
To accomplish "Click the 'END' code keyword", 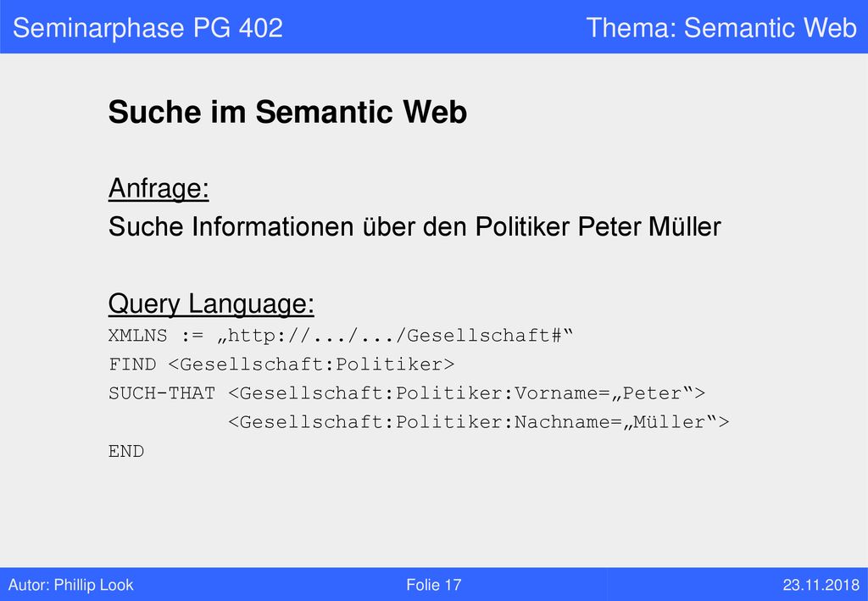I will coord(126,451).
